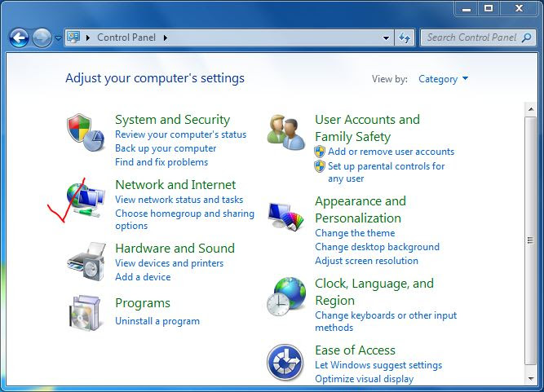Expand the address bar history dropdown
The height and width of the screenshot is (392, 544).
point(386,37)
